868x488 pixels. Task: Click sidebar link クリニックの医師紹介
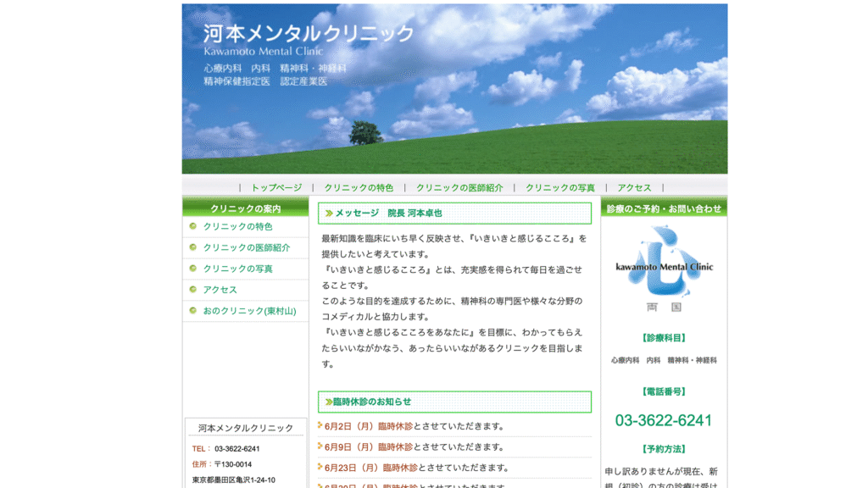247,247
